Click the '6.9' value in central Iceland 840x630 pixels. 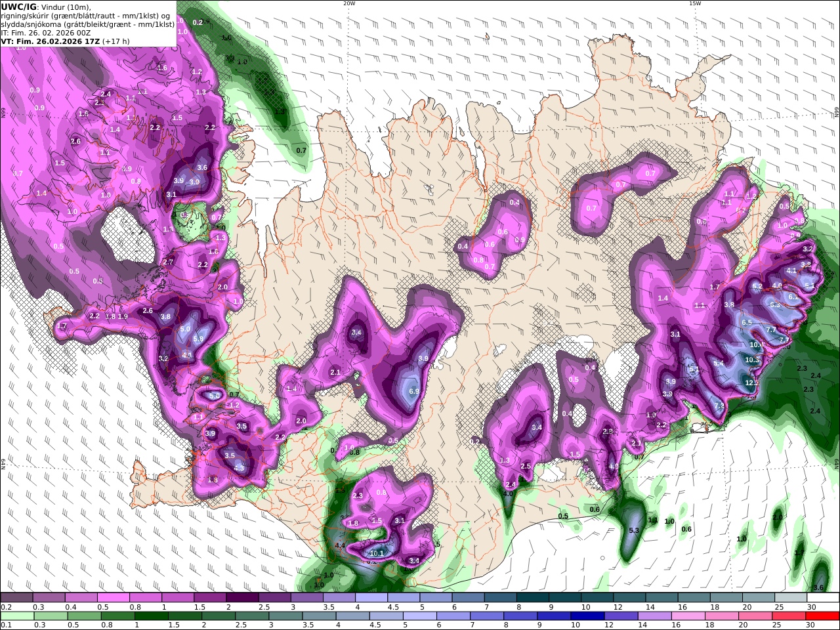click(414, 391)
